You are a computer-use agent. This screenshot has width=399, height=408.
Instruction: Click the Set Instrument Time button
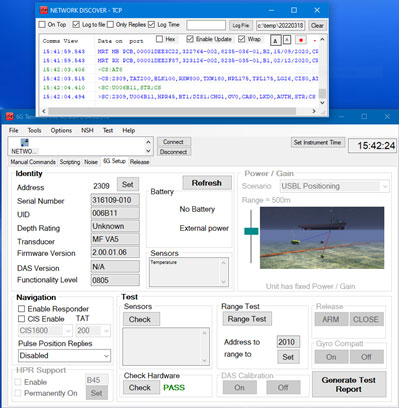click(x=317, y=142)
